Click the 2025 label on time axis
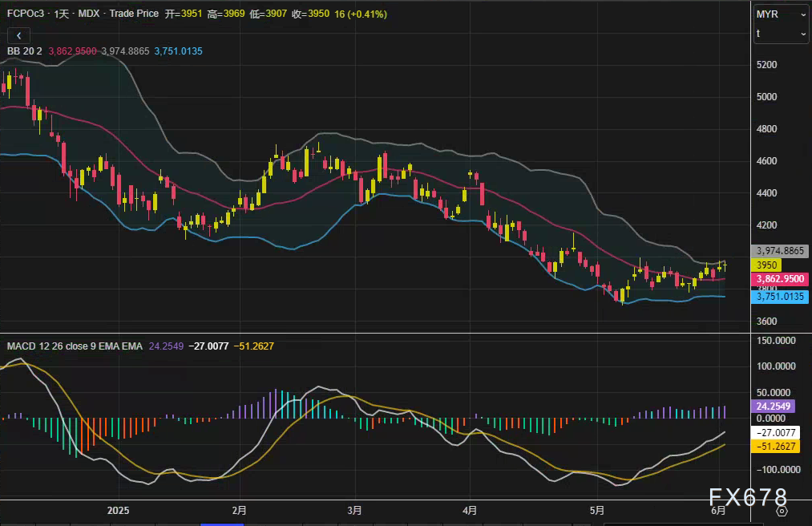812x526 pixels. (x=118, y=510)
